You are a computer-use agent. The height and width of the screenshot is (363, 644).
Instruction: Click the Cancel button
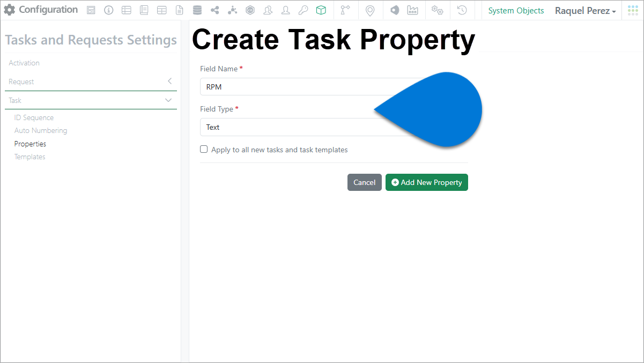(x=365, y=182)
